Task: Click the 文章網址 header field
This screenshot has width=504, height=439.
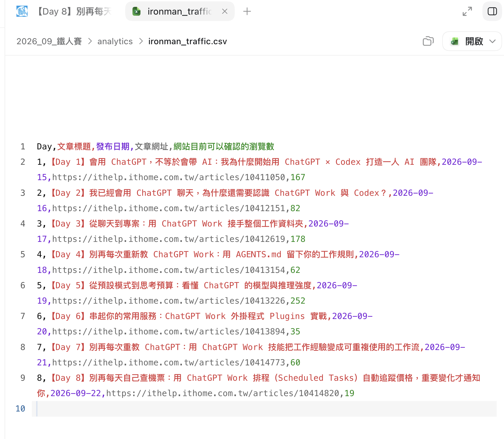Action: pos(151,146)
